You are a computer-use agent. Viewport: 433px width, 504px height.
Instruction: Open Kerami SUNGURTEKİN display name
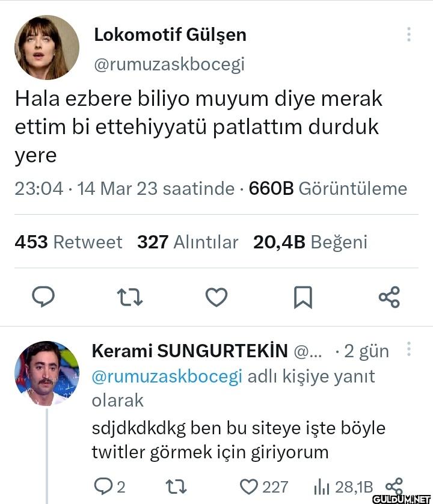190,351
